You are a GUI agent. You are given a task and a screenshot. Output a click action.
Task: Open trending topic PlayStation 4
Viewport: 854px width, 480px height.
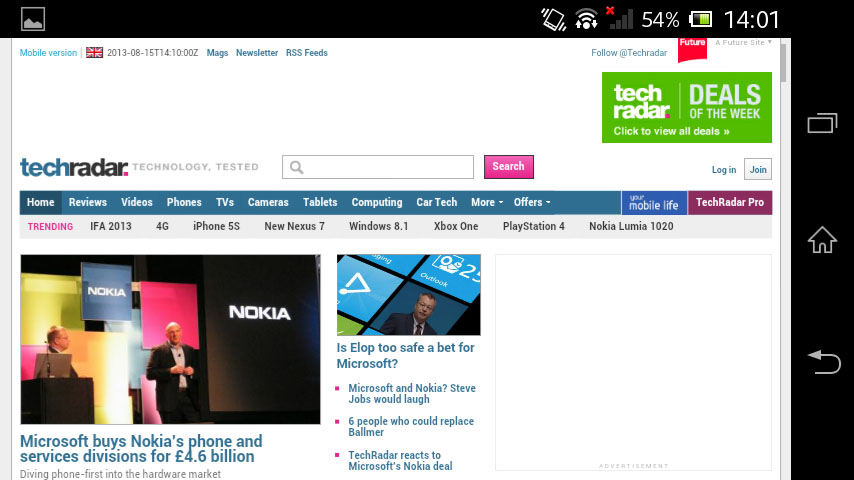pyautogui.click(x=534, y=226)
